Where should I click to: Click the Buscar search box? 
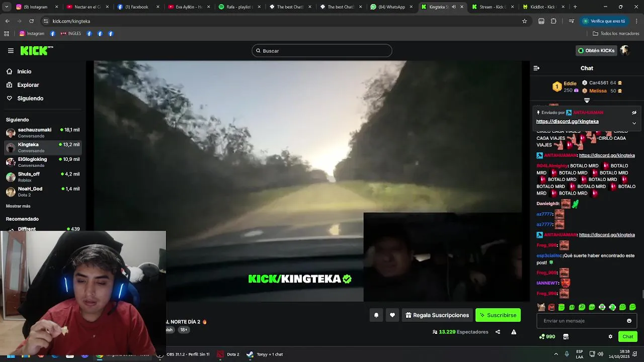(x=322, y=51)
